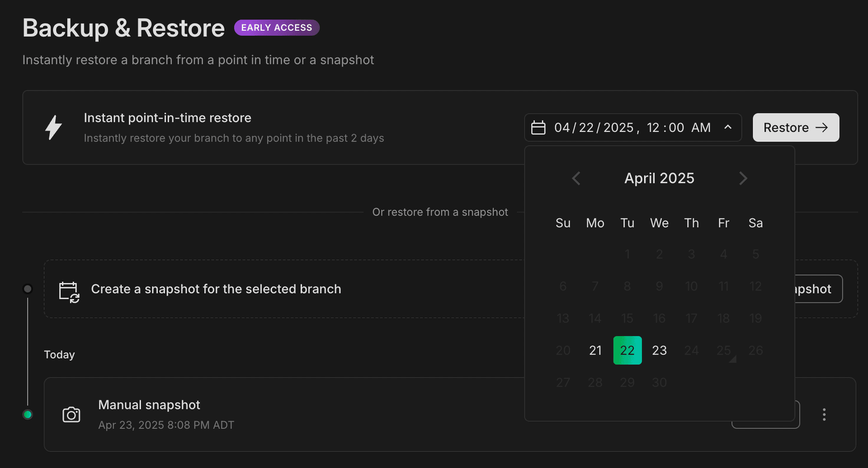
Task: Click the calendar icon in the date field
Action: (538, 127)
